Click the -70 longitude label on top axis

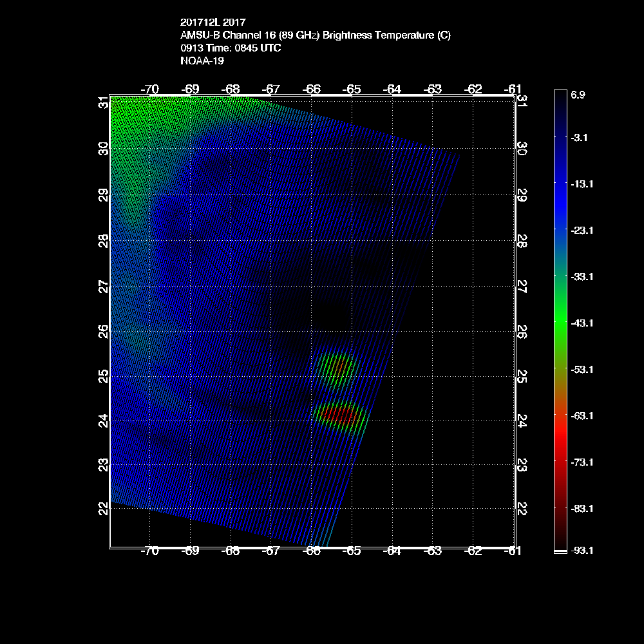point(150,89)
